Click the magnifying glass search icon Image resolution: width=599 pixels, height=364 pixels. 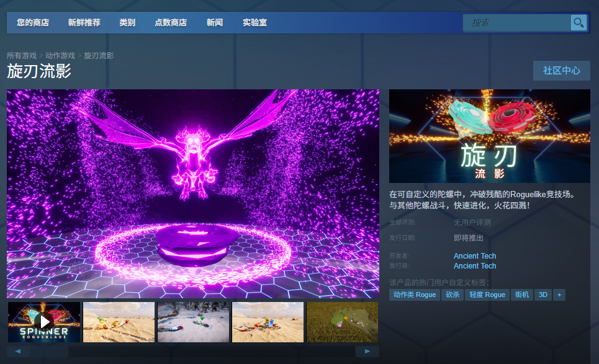pyautogui.click(x=578, y=23)
